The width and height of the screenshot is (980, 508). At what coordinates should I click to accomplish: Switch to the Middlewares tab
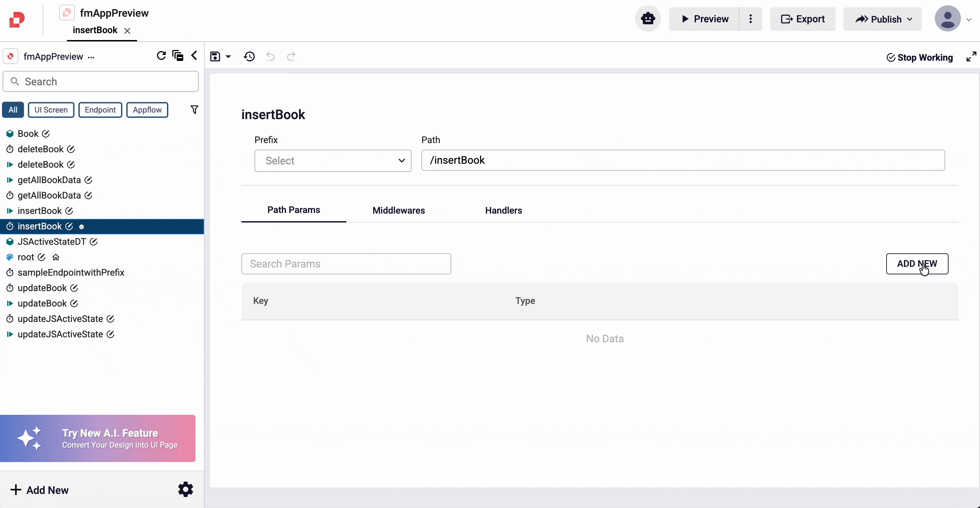click(x=398, y=210)
